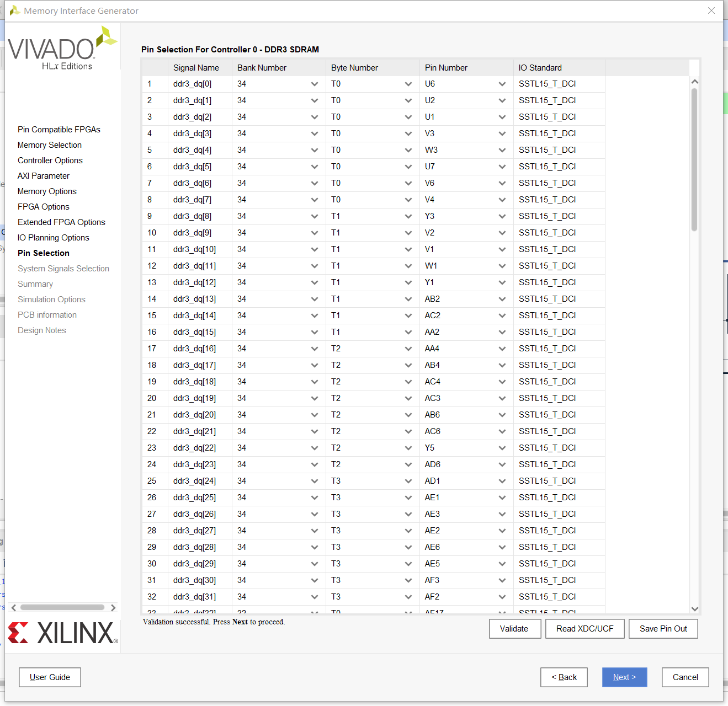The height and width of the screenshot is (706, 728).
Task: Go to FPGA Options step
Action: pyautogui.click(x=44, y=207)
